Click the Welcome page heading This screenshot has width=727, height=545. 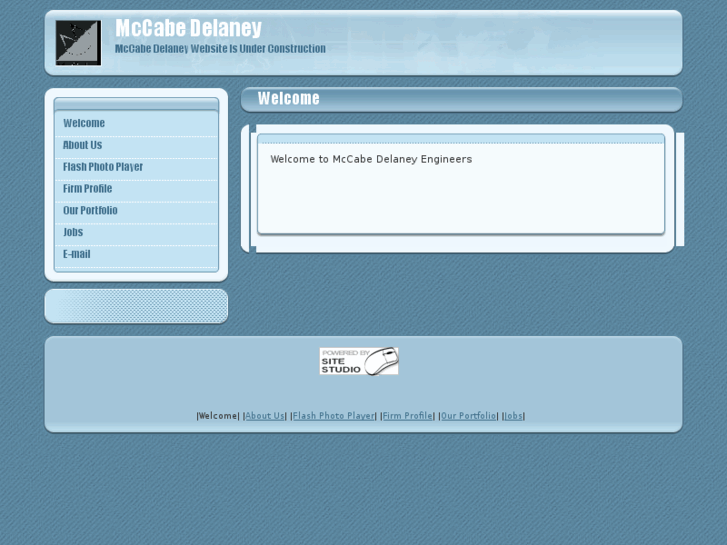pos(288,98)
